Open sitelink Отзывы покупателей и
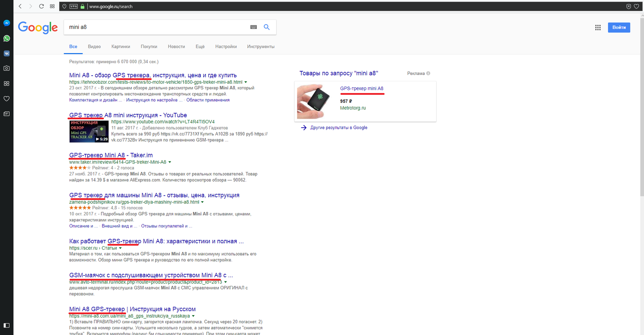The height and width of the screenshot is (335, 644). [167, 226]
